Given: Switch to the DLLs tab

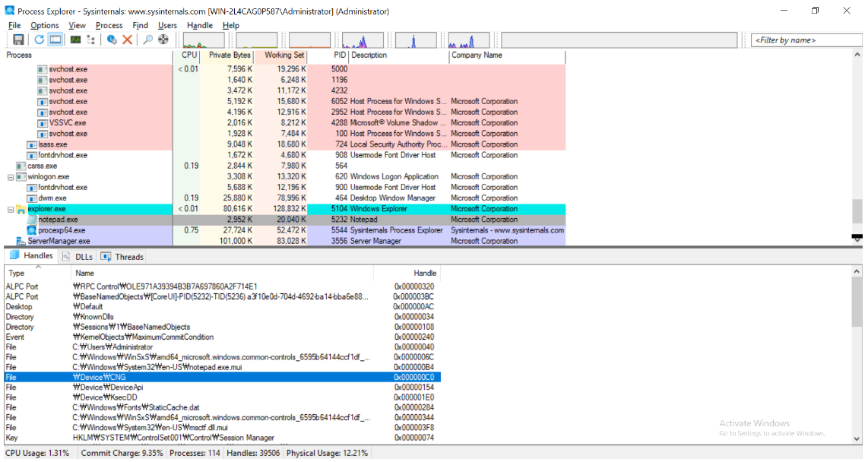Looking at the screenshot, I should [78, 257].
